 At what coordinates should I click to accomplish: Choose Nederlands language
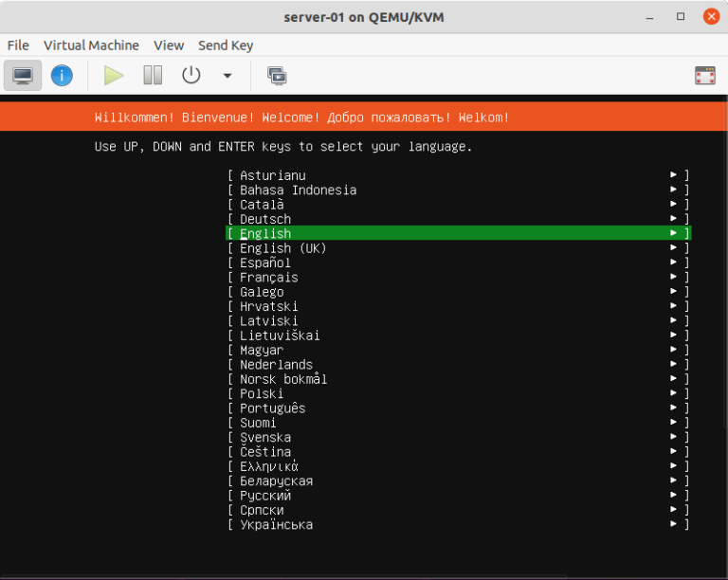(x=458, y=365)
